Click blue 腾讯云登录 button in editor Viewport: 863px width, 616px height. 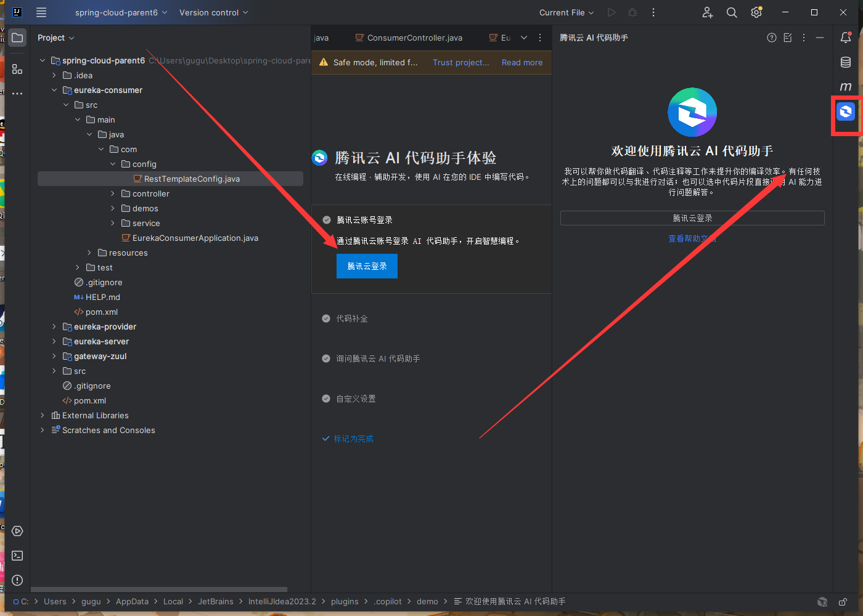[x=367, y=266]
